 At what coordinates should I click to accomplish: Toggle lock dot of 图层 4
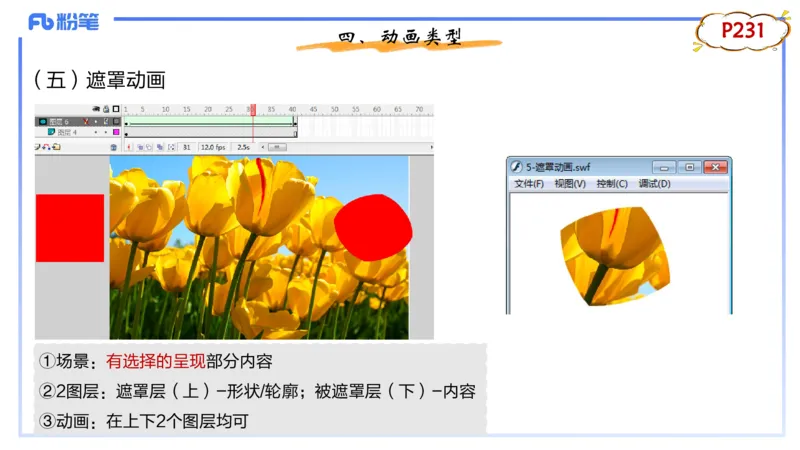pos(106,132)
